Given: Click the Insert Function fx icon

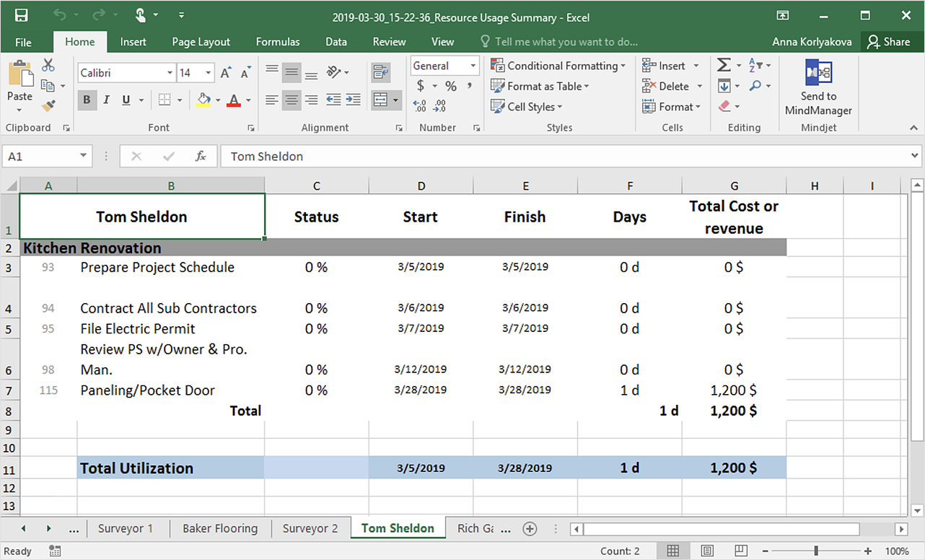Looking at the screenshot, I should click(x=201, y=156).
